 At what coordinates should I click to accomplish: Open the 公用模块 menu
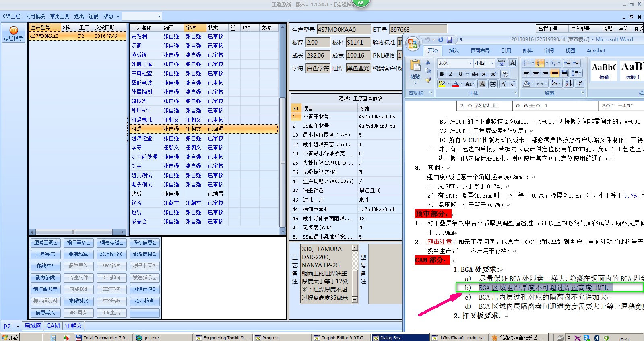[35, 16]
